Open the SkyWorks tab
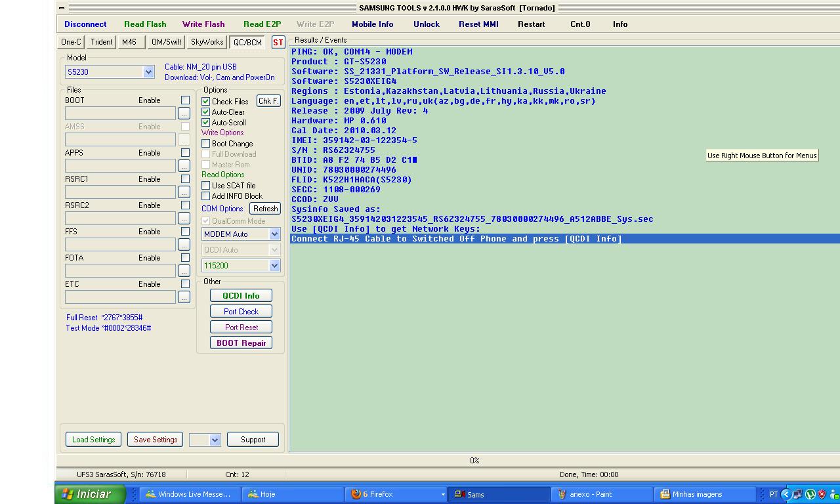840x504 pixels. [x=207, y=42]
